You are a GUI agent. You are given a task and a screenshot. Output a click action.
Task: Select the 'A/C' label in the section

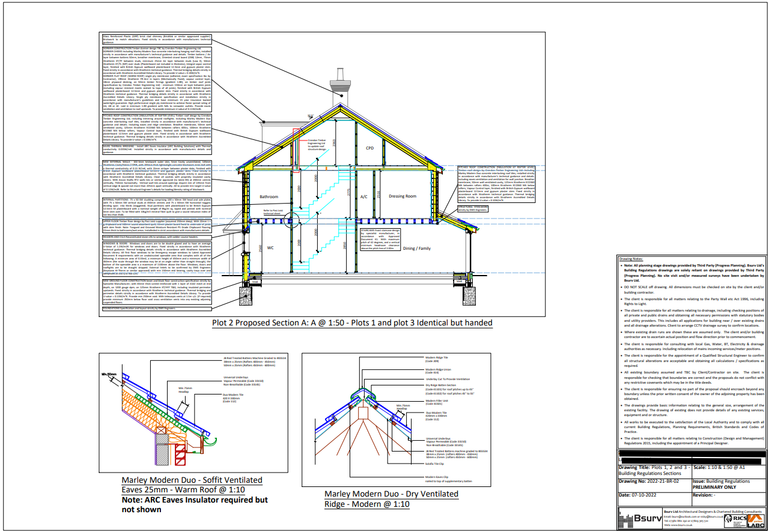(363, 196)
